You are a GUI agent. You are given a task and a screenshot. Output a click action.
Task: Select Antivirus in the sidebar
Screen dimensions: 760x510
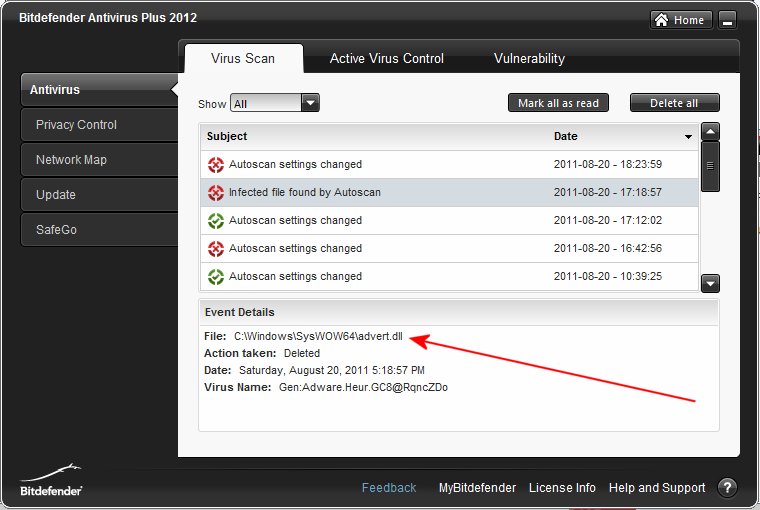point(99,90)
